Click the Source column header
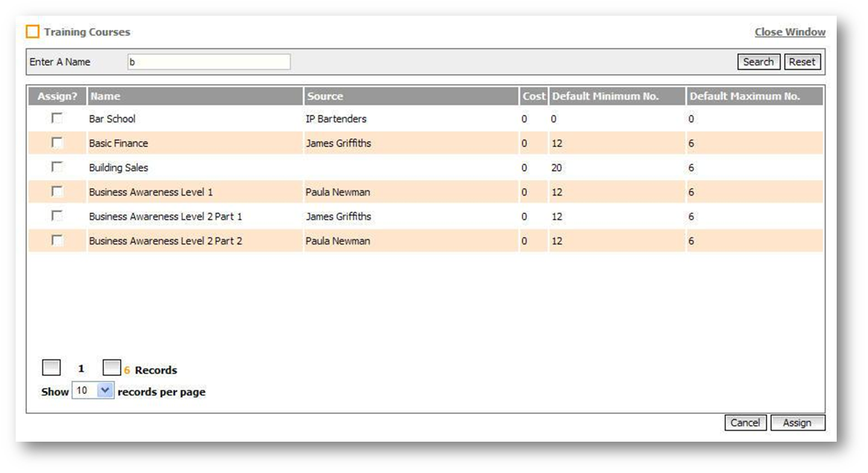This screenshot has width=868, height=473. (x=325, y=96)
